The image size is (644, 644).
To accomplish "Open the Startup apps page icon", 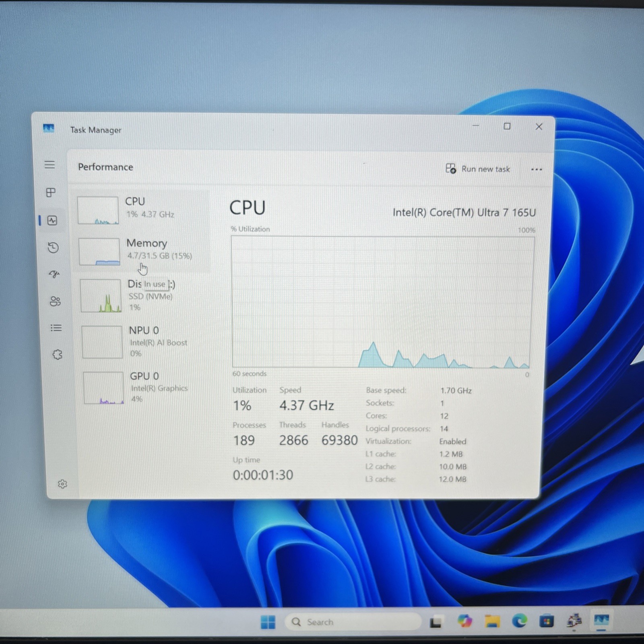I will coord(54,275).
